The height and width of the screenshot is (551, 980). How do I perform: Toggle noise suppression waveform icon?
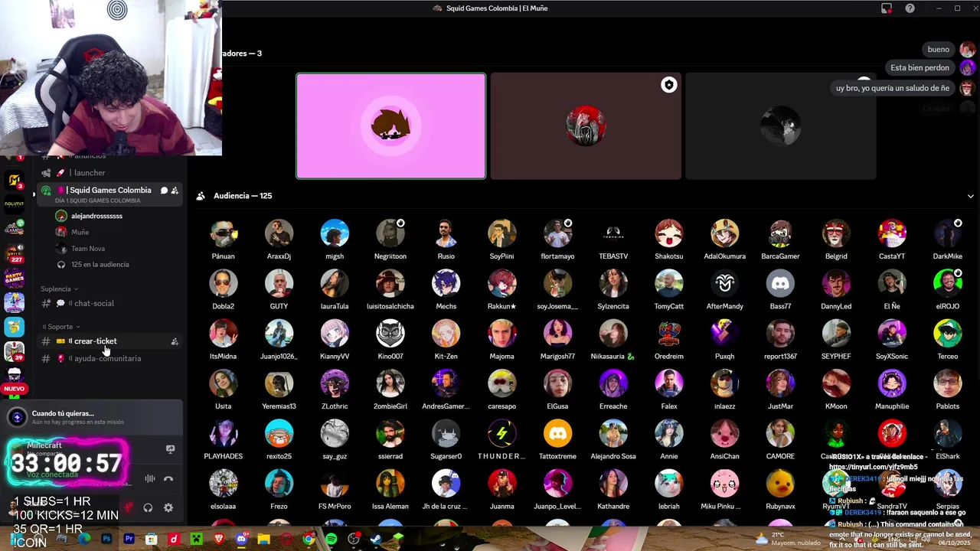click(150, 479)
